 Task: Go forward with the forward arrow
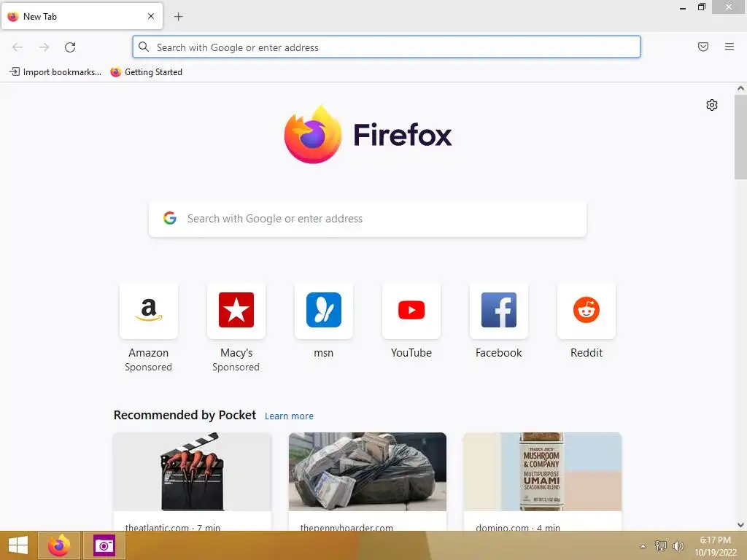point(44,47)
